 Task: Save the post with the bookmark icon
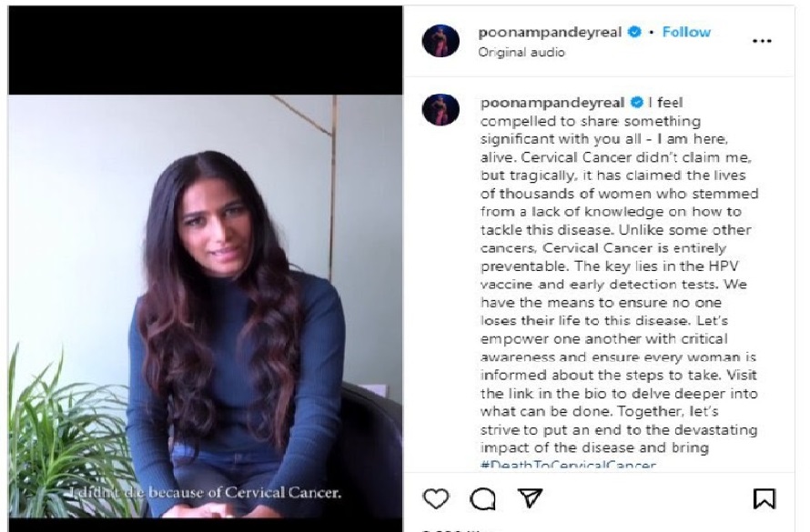764,499
